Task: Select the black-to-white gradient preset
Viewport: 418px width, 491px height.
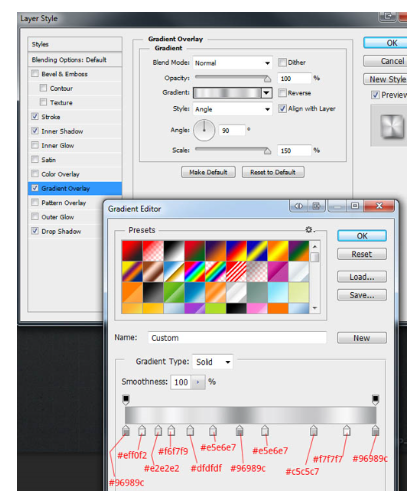Action: pyautogui.click(x=174, y=251)
